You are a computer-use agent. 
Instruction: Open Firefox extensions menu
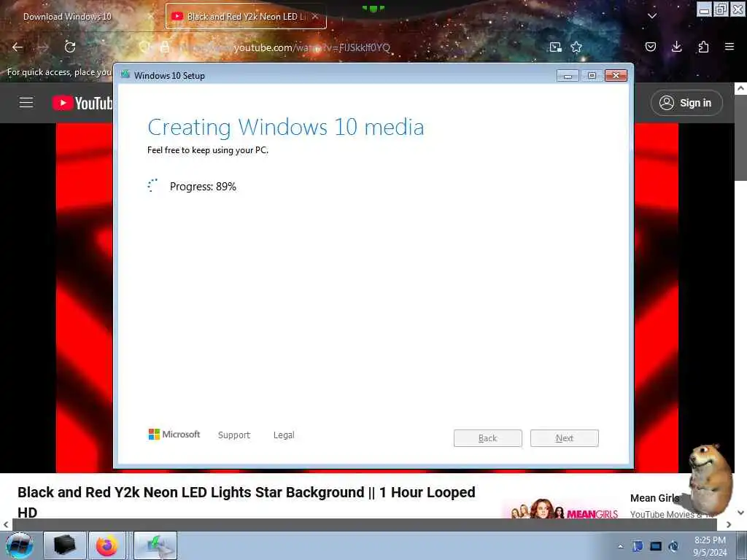click(703, 47)
